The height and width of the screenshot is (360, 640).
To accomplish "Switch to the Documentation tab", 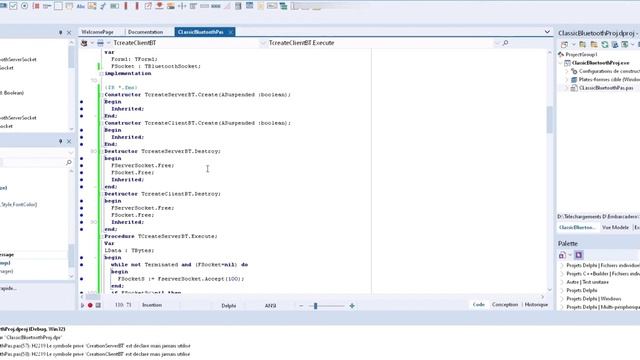I will click(145, 32).
